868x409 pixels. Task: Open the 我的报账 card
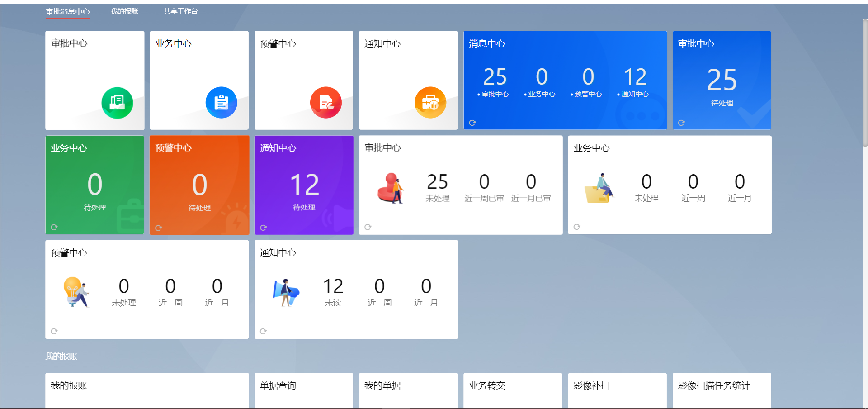(147, 390)
